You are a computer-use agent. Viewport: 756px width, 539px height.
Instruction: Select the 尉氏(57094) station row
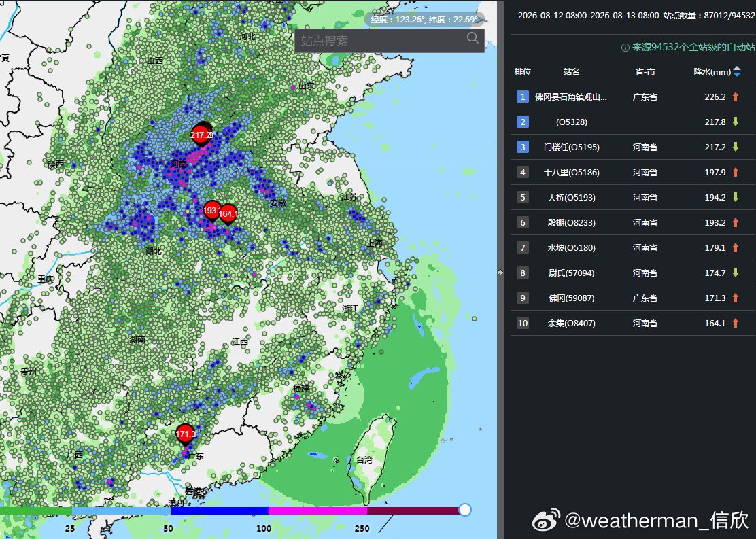(632, 273)
